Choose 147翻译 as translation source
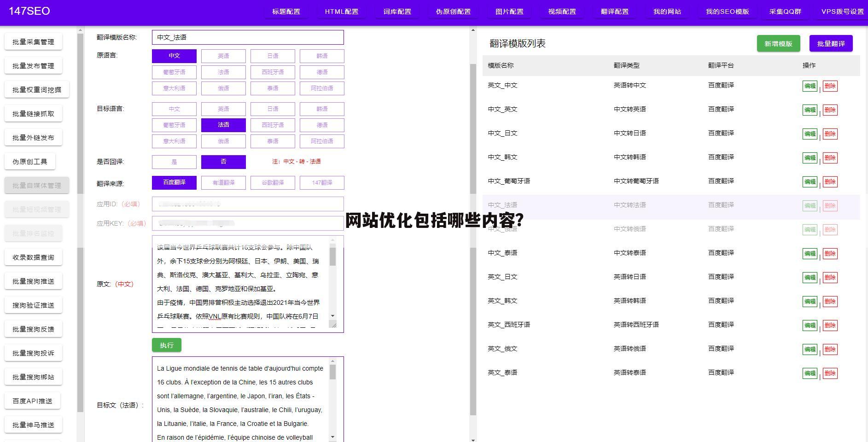The height and width of the screenshot is (442, 868). tap(322, 182)
